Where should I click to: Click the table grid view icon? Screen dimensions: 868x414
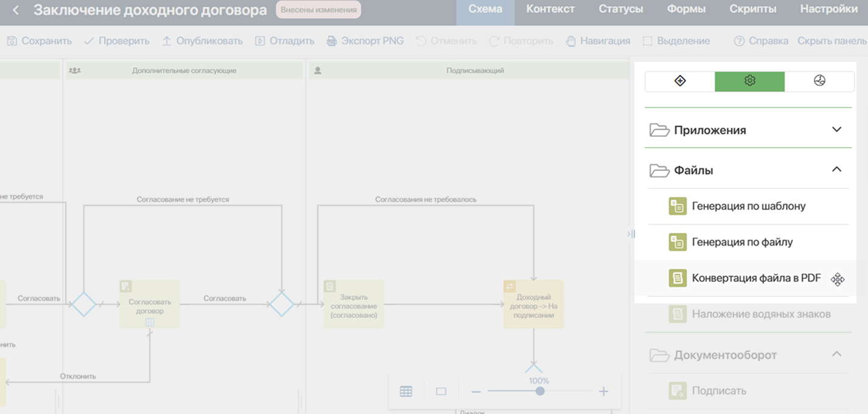point(406,392)
